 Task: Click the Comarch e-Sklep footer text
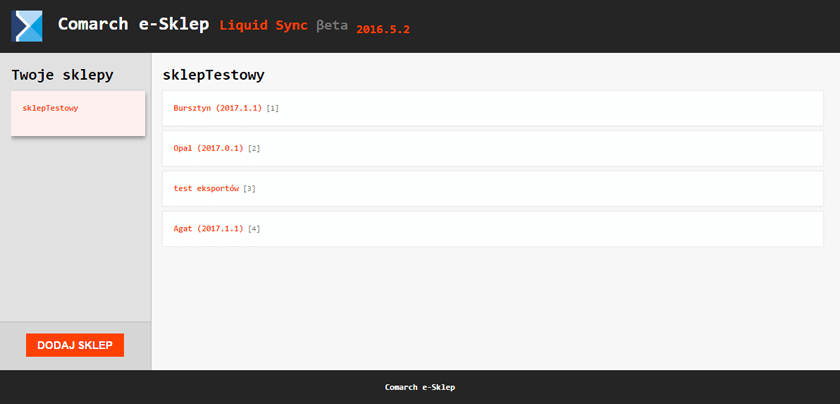[420, 387]
